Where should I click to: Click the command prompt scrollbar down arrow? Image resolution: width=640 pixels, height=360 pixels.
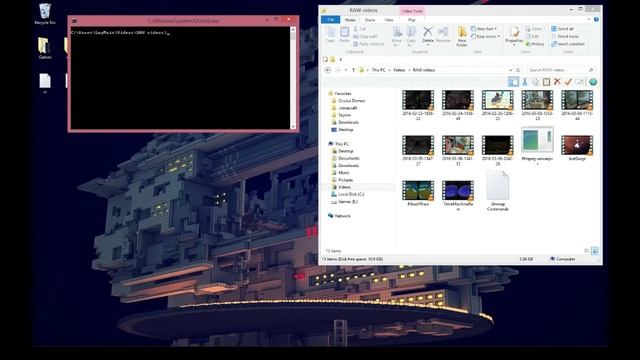[x=293, y=127]
